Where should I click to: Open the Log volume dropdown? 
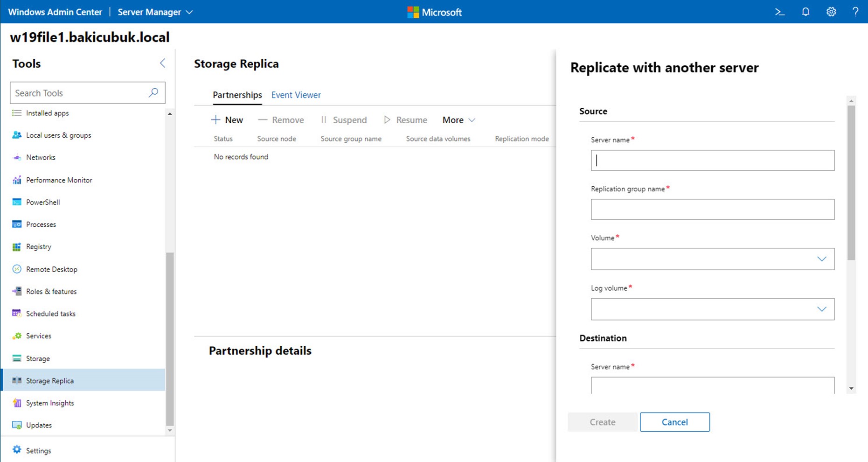coord(712,309)
